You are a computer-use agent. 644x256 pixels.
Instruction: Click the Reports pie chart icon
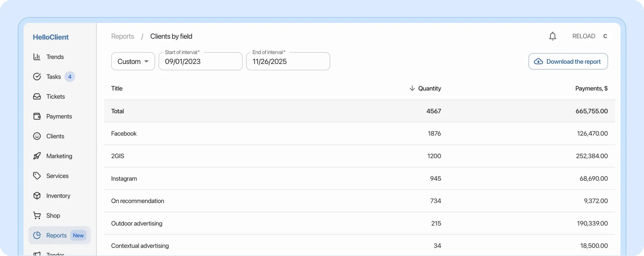(x=37, y=235)
